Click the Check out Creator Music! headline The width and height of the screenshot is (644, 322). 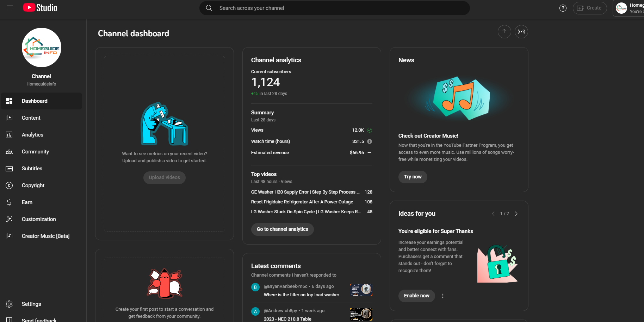click(x=428, y=136)
